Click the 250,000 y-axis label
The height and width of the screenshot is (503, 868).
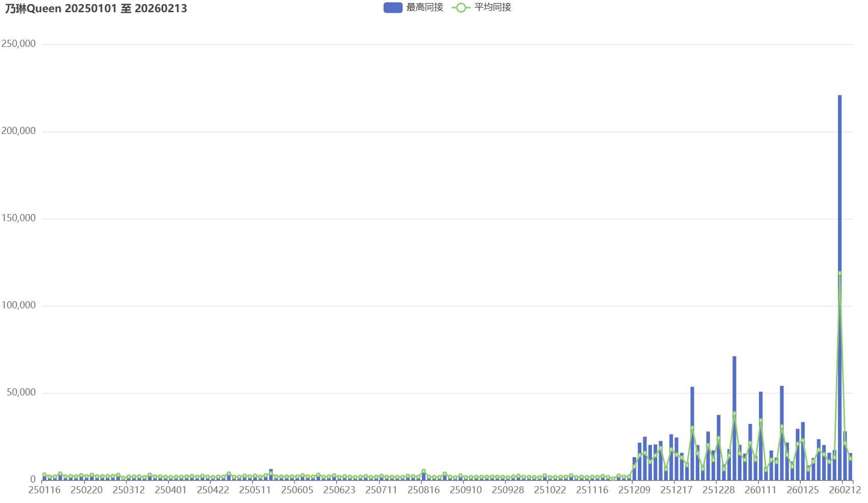[19, 44]
